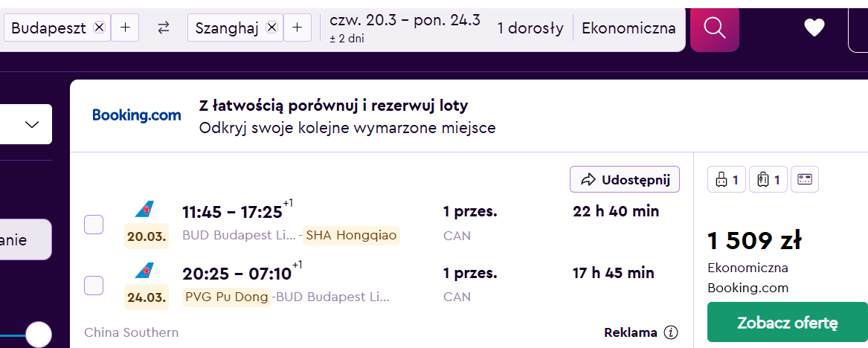Expand the left sidebar dropdown chevron
The width and height of the screenshot is (868, 348).
point(32,124)
